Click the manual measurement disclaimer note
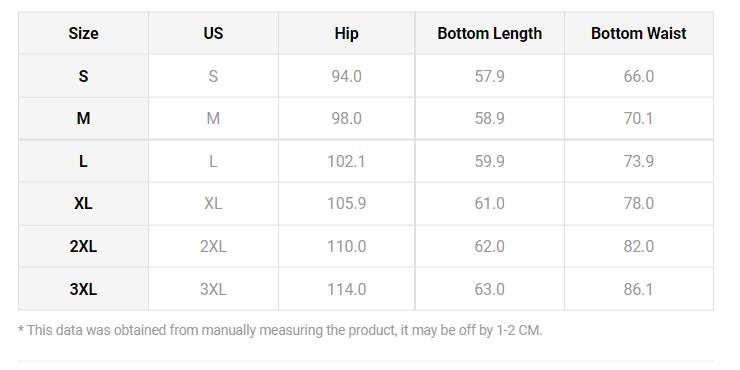Image resolution: width=740 pixels, height=370 pixels. [280, 330]
